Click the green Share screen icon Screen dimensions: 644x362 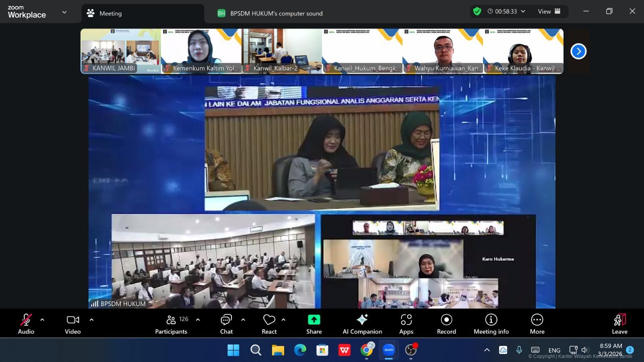click(314, 320)
